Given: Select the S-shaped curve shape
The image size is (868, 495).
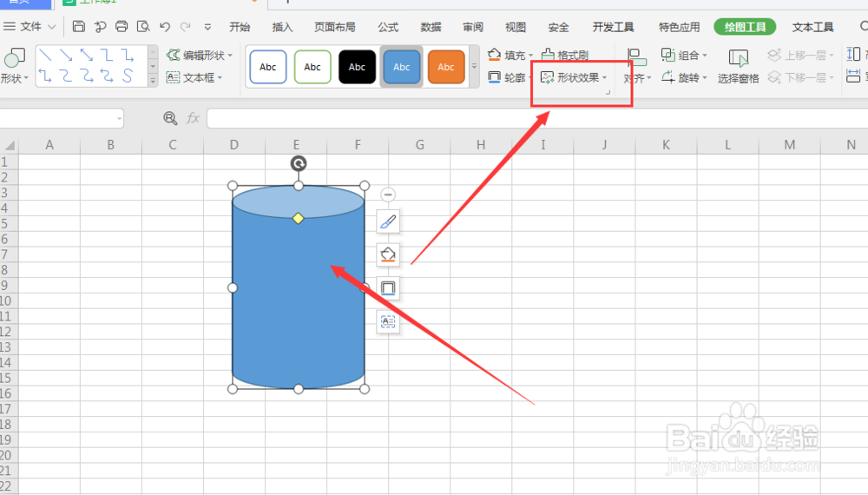Looking at the screenshot, I should tap(128, 76).
